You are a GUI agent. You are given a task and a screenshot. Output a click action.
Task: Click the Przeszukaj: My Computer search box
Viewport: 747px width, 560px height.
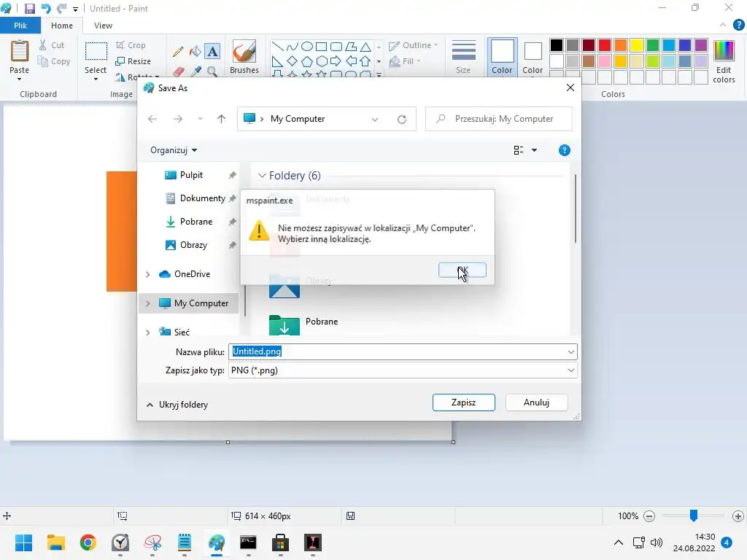tap(499, 119)
